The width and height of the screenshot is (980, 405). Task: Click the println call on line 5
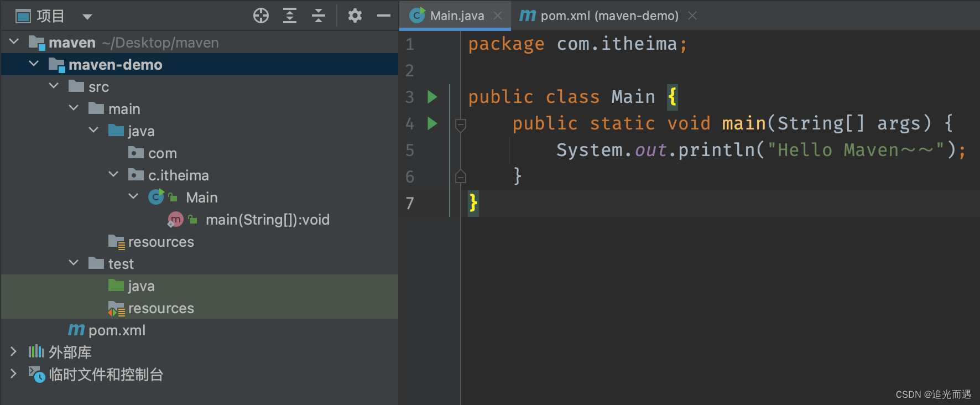click(716, 150)
